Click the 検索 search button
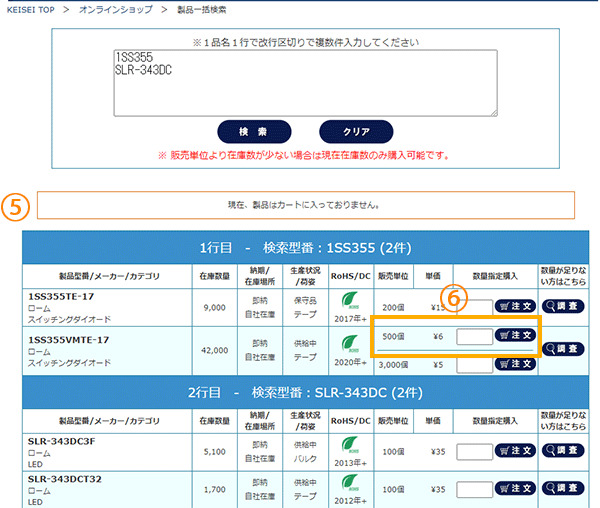 (x=254, y=132)
